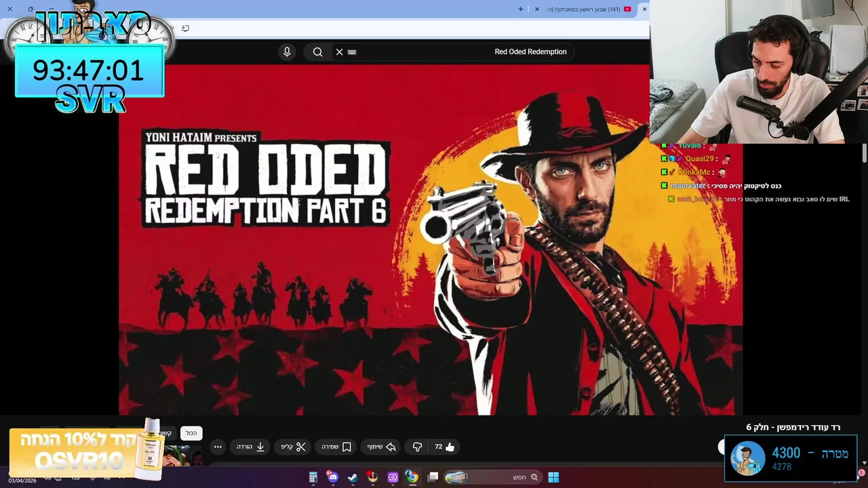
Task: Click chat message from maorvater
Action: pyautogui.click(x=721, y=186)
